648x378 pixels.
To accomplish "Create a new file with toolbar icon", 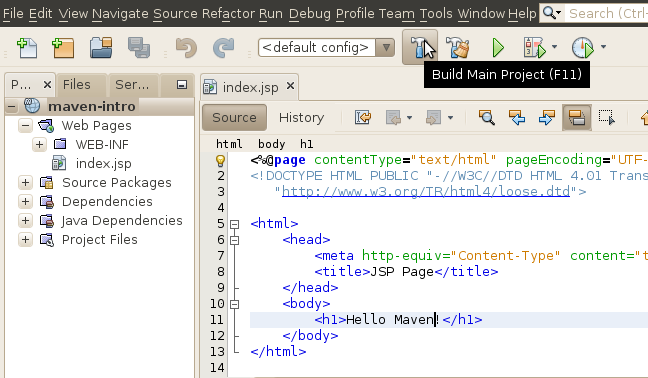I will 27,48.
